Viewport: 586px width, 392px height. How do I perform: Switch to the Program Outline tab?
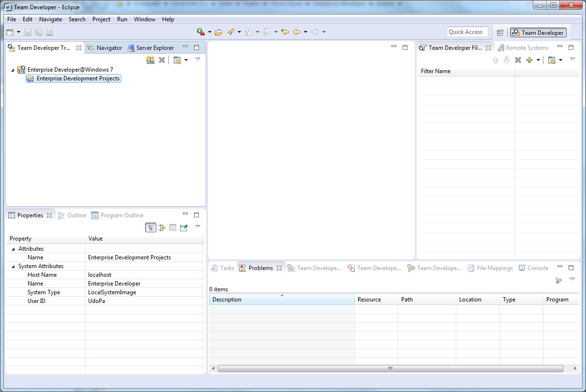[117, 215]
